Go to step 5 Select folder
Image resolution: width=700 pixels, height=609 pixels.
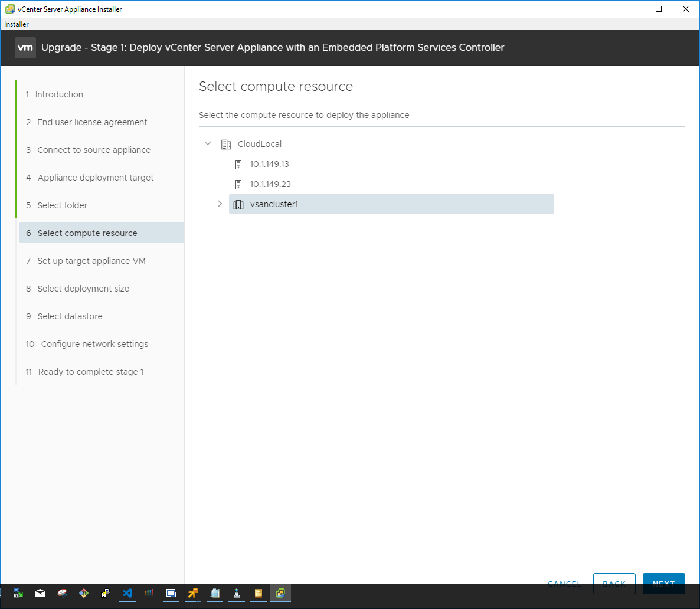click(57, 205)
